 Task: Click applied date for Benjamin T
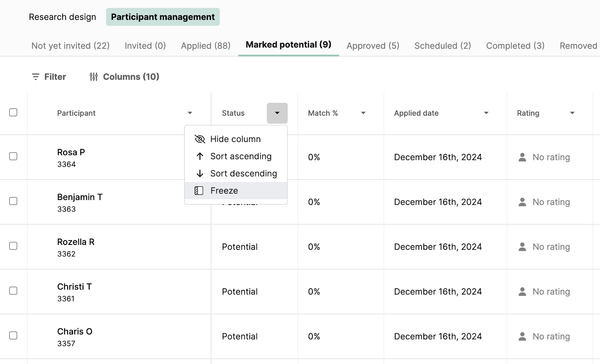438,202
